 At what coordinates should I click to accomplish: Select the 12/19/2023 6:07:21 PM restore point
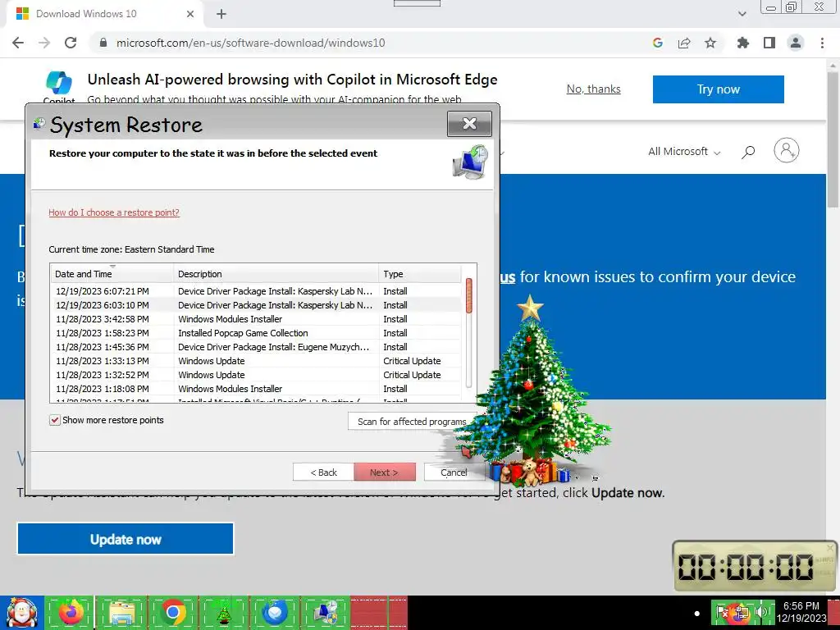coord(256,291)
